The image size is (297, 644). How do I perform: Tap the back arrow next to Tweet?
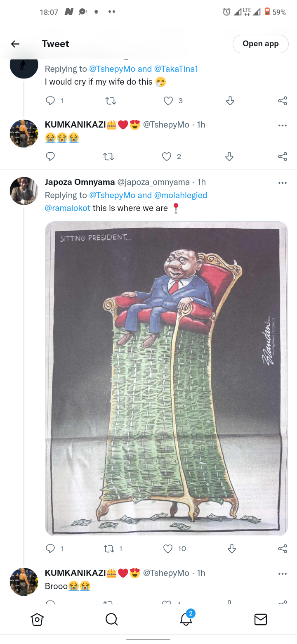click(x=15, y=44)
